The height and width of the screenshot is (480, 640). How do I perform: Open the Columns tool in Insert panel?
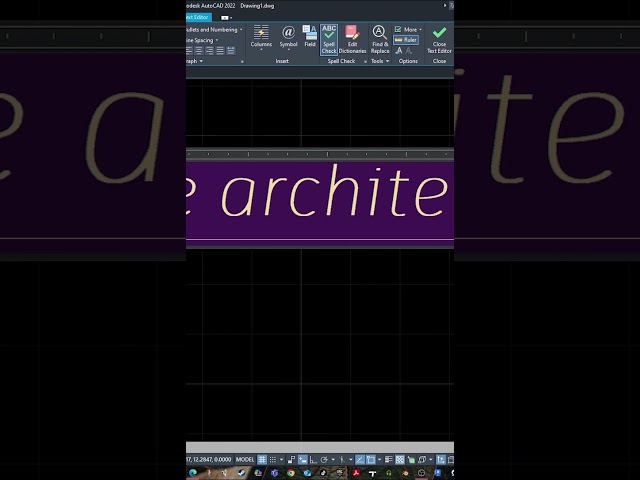pyautogui.click(x=261, y=37)
